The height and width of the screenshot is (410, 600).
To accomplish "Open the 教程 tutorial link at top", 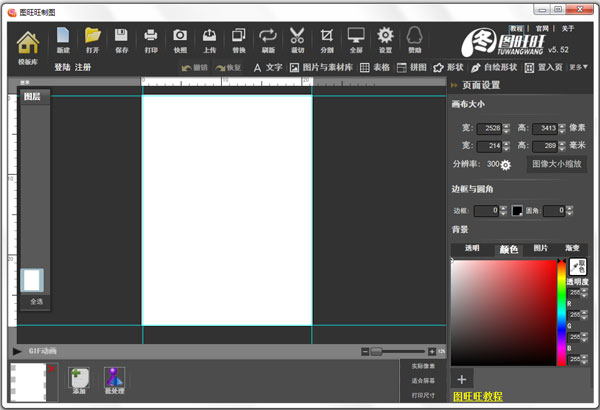I will (x=516, y=29).
